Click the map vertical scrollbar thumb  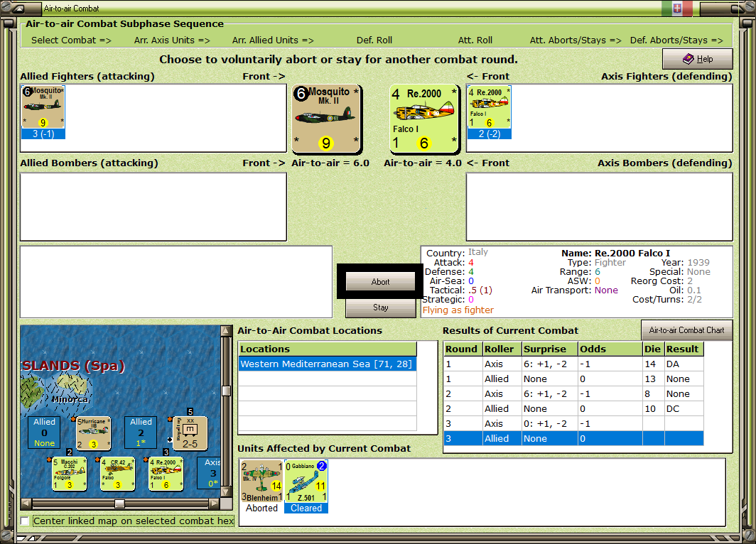click(226, 391)
